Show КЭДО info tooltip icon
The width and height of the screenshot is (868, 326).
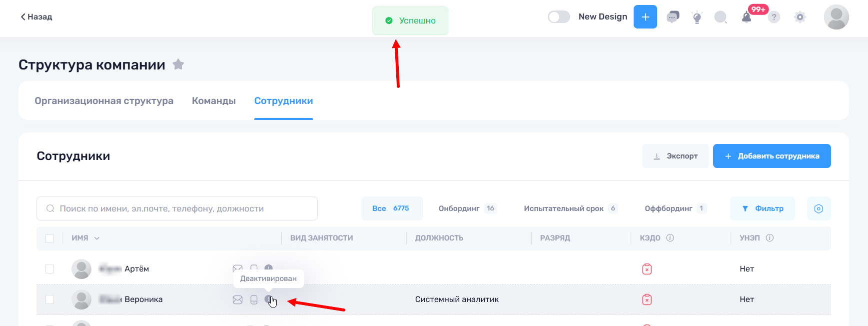pyautogui.click(x=670, y=238)
